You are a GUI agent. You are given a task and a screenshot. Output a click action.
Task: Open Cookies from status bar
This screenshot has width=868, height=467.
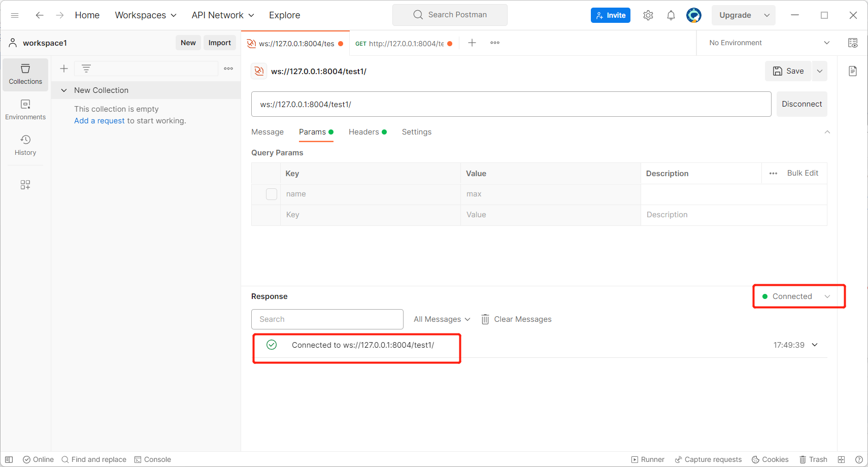pos(770,459)
